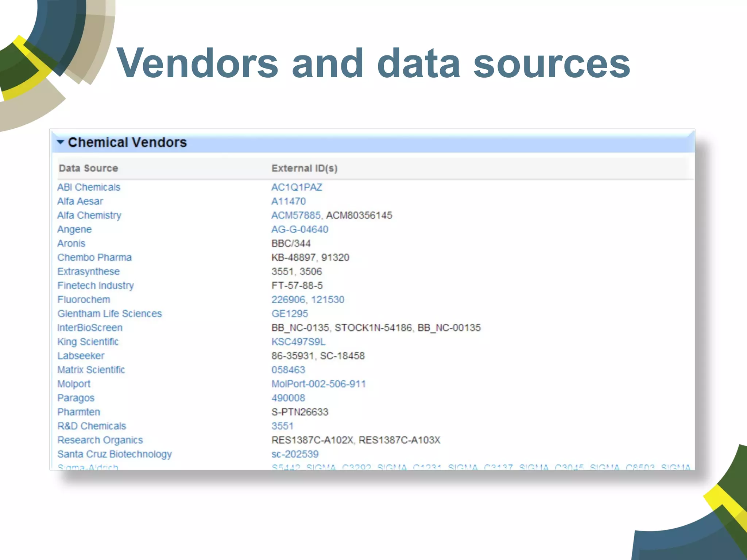The image size is (747, 560).
Task: Open the InterBioScreen vendor link
Action: (90, 328)
